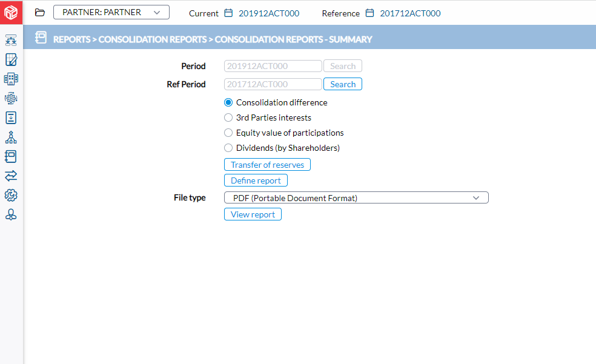Click the red cube application logo
This screenshot has height=364, width=596.
click(11, 12)
